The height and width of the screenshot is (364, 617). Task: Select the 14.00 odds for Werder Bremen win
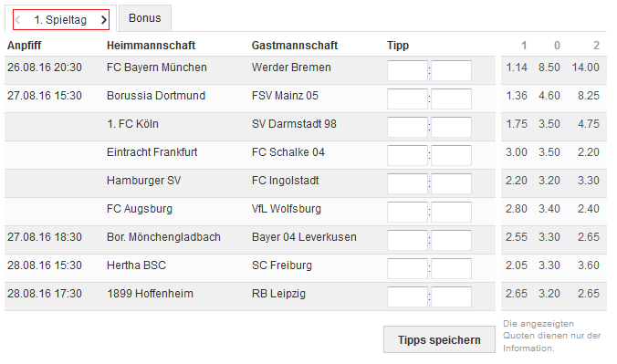pos(586,68)
